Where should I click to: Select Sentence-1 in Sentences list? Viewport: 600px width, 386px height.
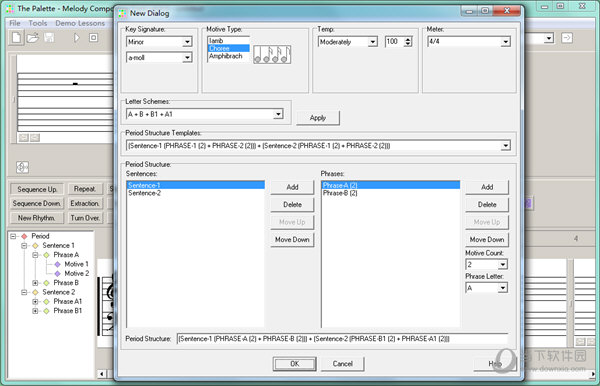coord(196,185)
